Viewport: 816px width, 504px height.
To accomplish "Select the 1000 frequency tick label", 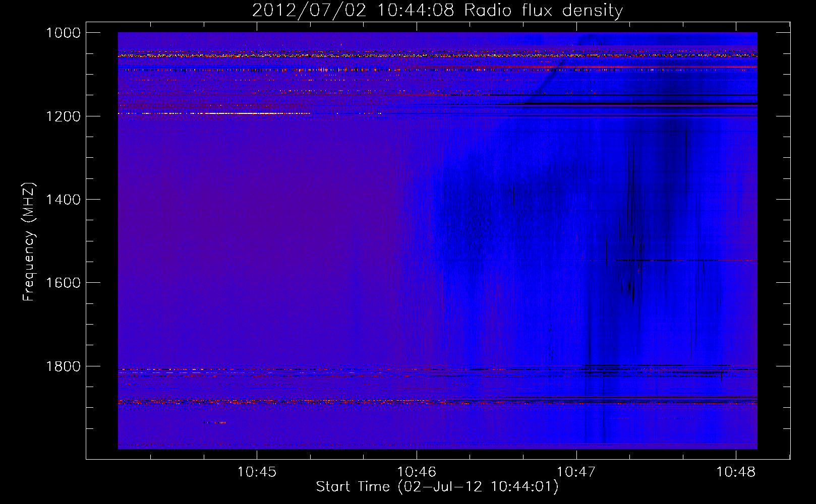I will point(63,33).
